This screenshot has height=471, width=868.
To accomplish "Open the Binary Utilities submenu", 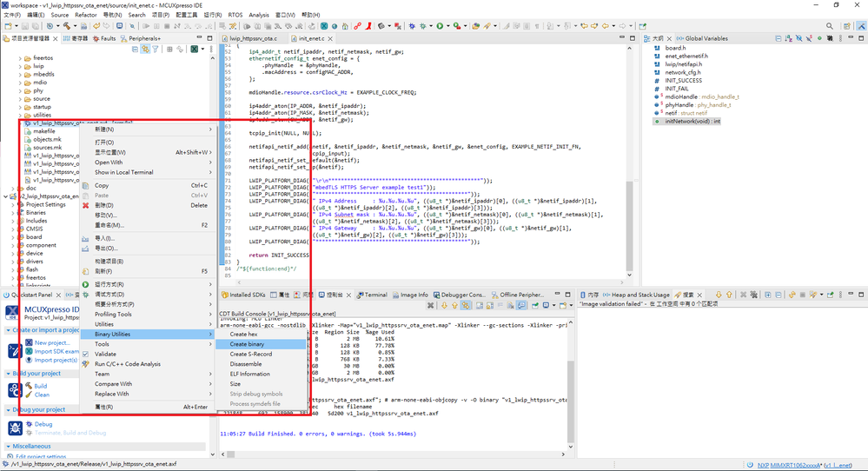I will pyautogui.click(x=147, y=335).
